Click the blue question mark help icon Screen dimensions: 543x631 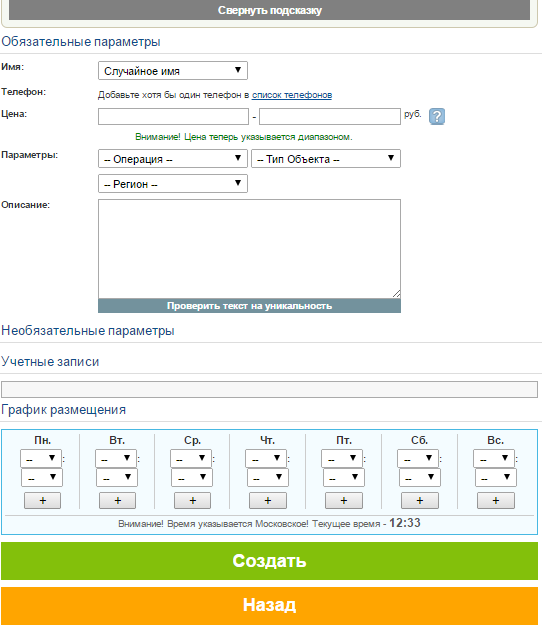coord(437,116)
